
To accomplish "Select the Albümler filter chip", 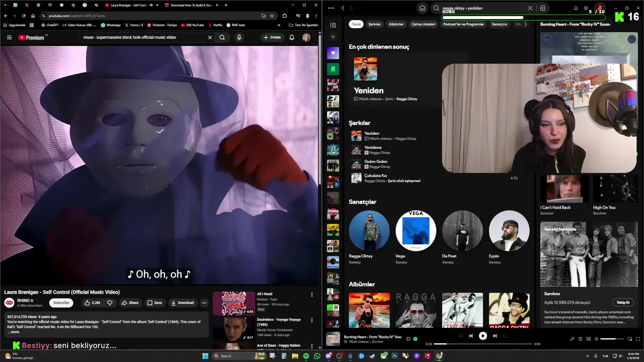I will (396, 24).
